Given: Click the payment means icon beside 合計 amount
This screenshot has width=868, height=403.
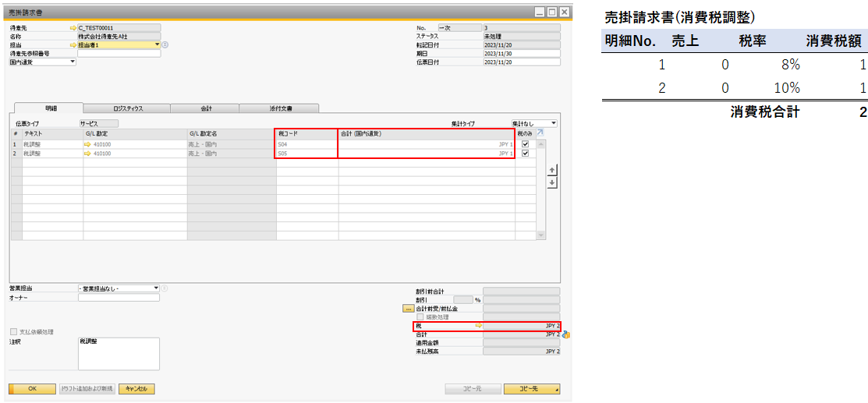Looking at the screenshot, I should tap(566, 334).
